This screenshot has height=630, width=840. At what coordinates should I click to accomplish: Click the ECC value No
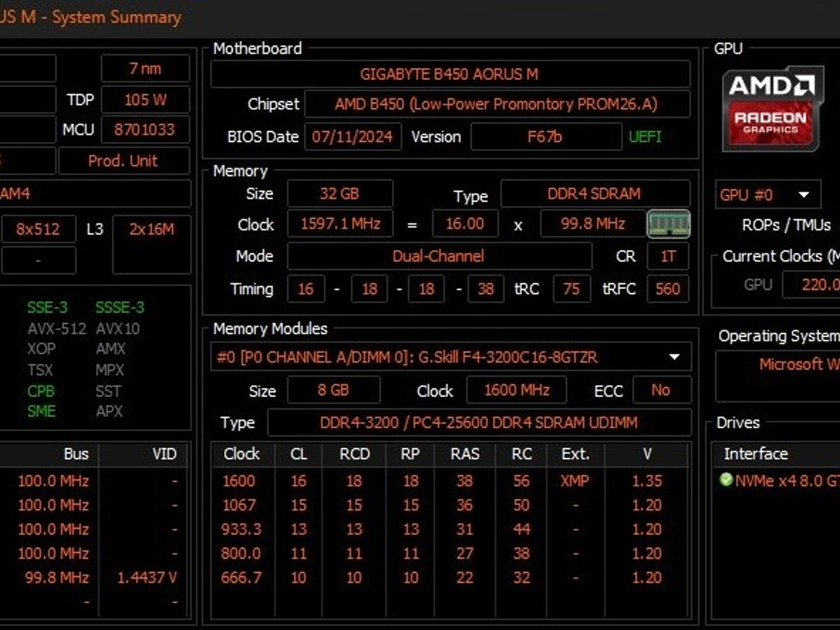[x=661, y=390]
